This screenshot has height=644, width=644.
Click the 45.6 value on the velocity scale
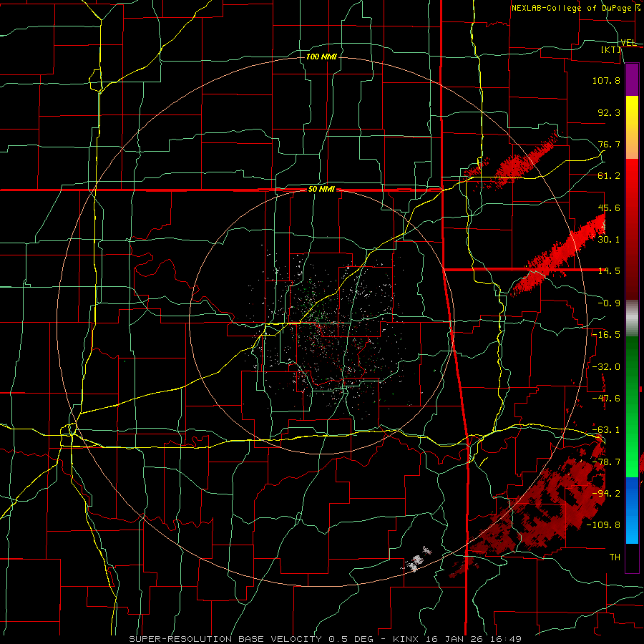coord(609,208)
